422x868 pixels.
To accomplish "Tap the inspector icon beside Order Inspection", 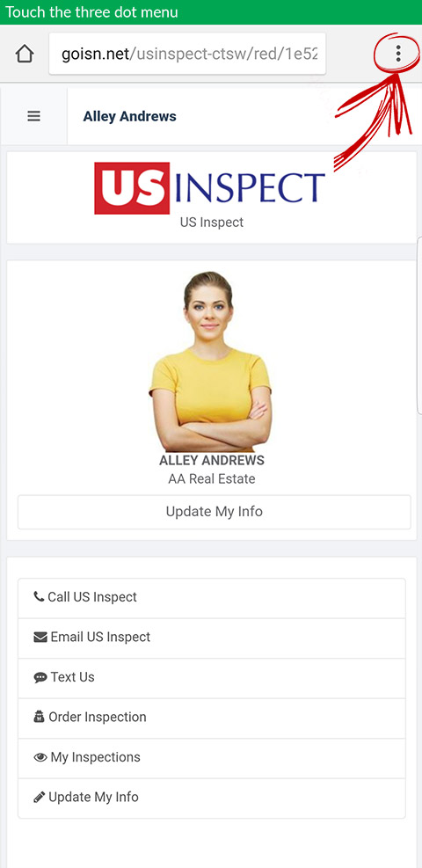I will 40,717.
